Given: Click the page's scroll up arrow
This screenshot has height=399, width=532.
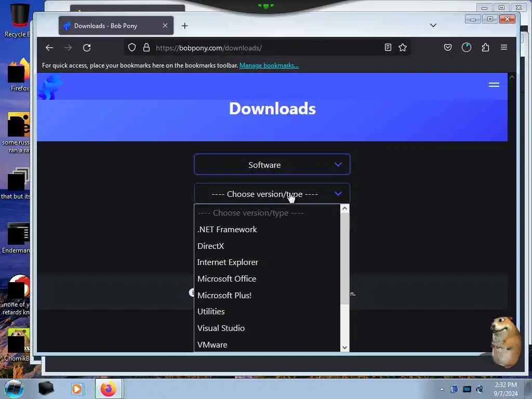Looking at the screenshot, I should pos(512,77).
